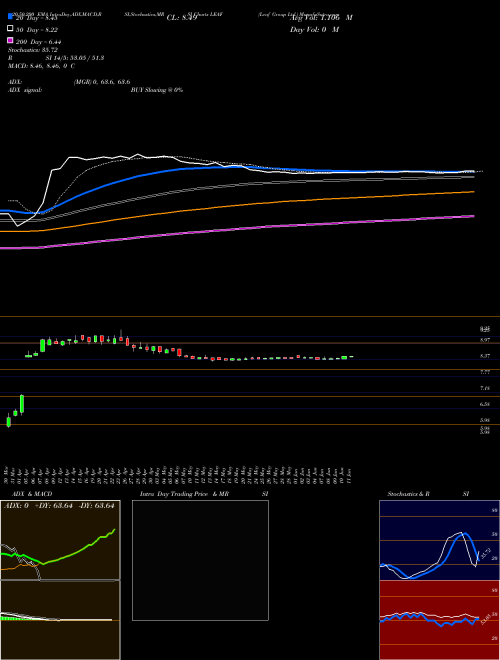Click the Stochastics & RSI panel title
Image resolution: width=500 pixels, height=660 pixels.
tap(428, 494)
